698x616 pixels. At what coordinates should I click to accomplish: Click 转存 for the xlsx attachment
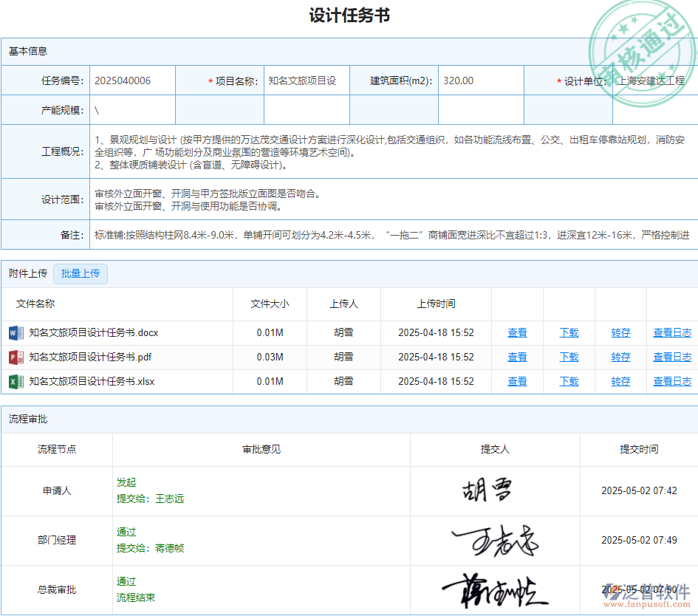pyautogui.click(x=620, y=381)
